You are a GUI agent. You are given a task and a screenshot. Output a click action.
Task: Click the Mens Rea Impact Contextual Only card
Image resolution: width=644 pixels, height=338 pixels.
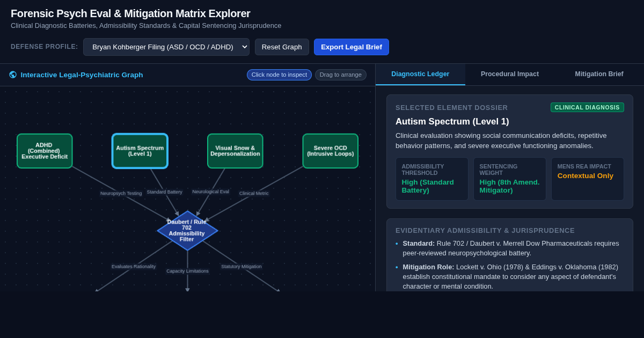pos(588,179)
